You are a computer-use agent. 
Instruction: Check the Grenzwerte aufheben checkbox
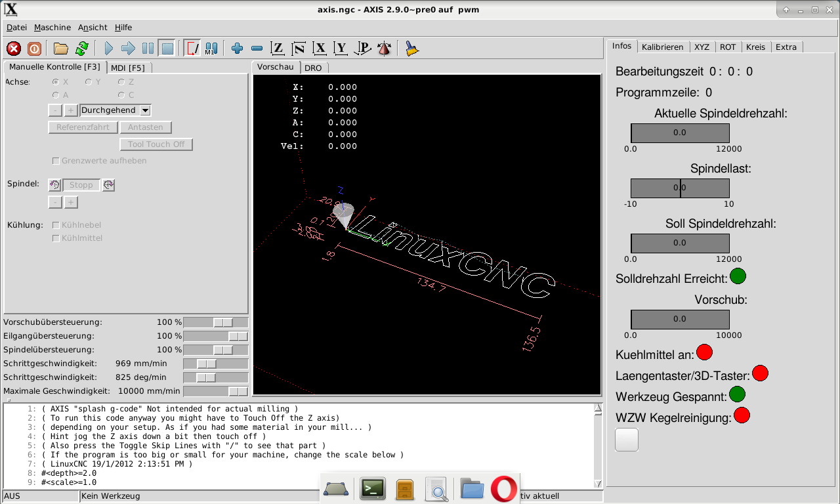tap(56, 161)
